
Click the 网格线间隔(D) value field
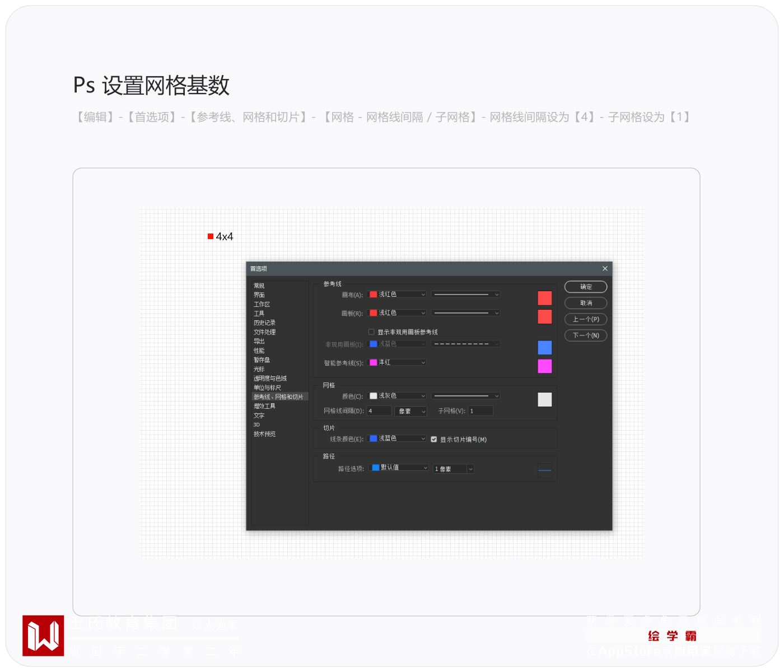coord(379,411)
